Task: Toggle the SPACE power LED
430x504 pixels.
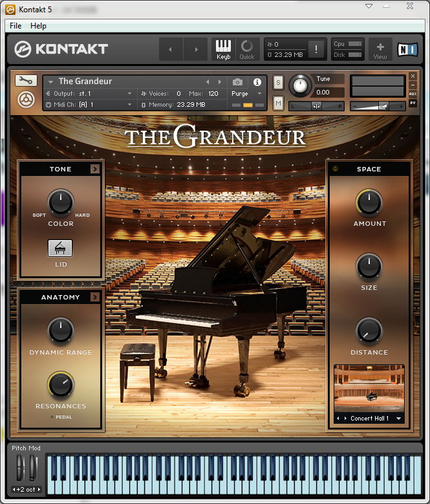Action: point(335,168)
